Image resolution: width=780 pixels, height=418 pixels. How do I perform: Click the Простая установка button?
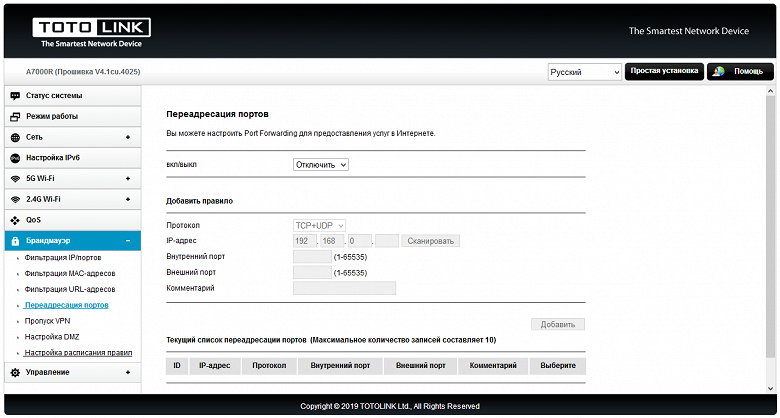663,72
